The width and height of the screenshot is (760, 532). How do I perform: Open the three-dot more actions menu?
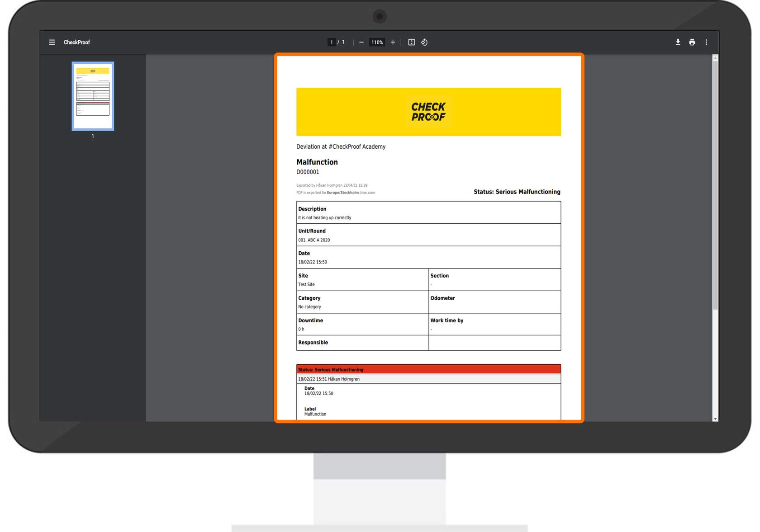point(706,42)
